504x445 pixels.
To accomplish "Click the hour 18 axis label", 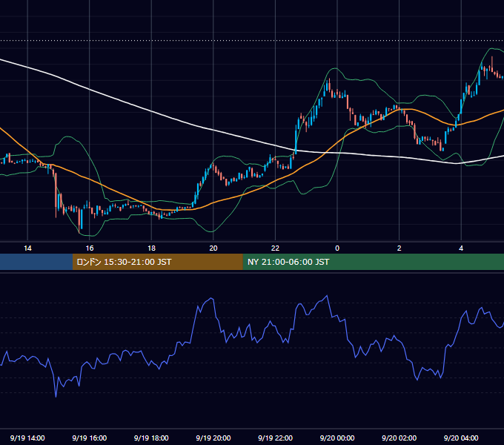I will point(151,248).
